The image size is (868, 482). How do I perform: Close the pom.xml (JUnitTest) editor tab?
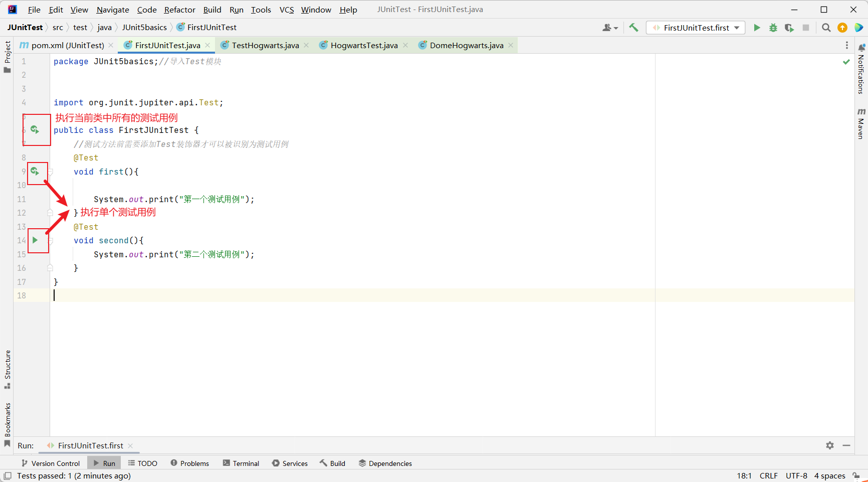click(111, 45)
